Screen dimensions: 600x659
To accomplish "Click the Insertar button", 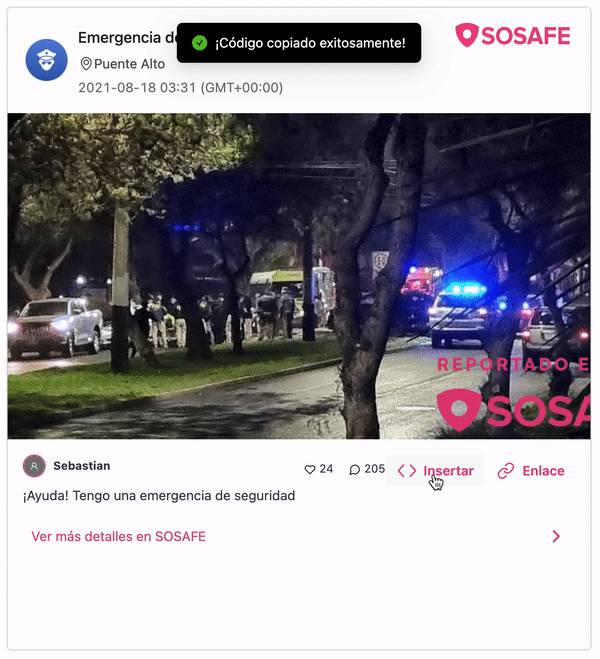I will [x=434, y=470].
